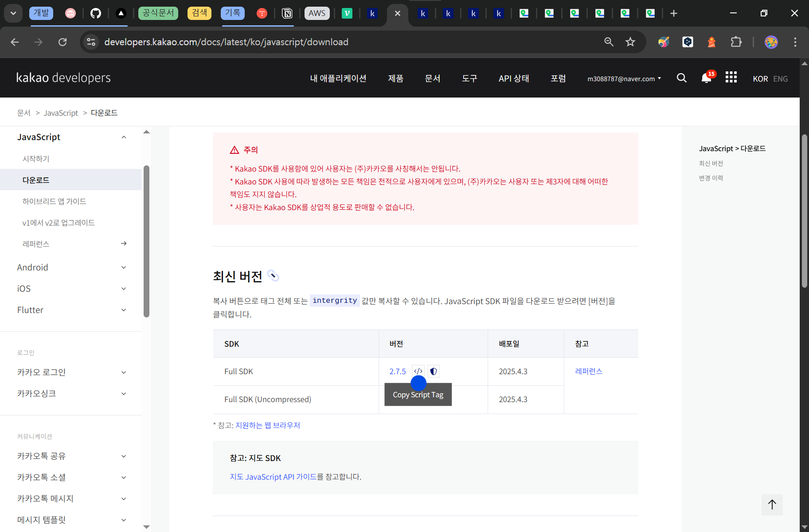Click 문서 in the breadcrumb

coord(24,113)
